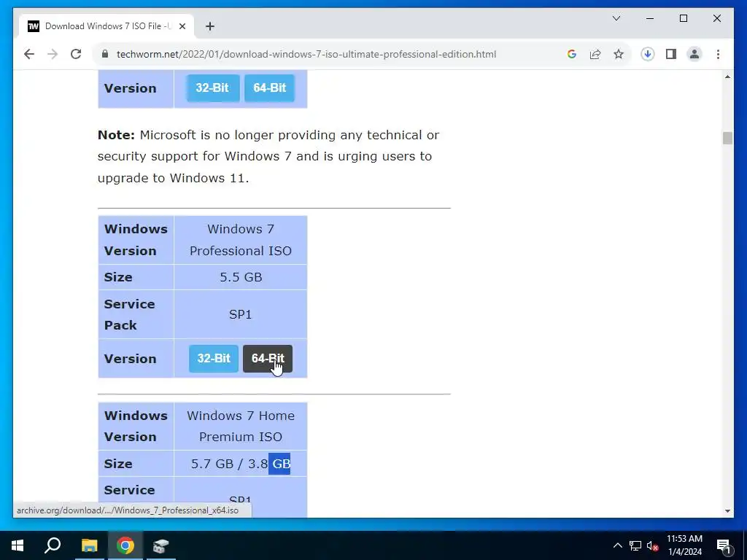Open the clock showing 11:53 AM
Viewport: 747px width, 560px height.
point(684,545)
